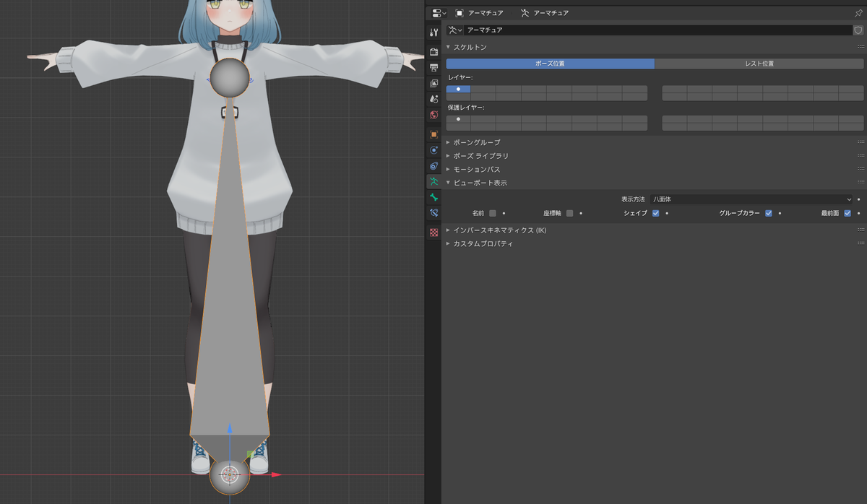Screen dimensions: 867x504
Task: Open the armature data-block browse dropdown
Action: pyautogui.click(x=454, y=30)
